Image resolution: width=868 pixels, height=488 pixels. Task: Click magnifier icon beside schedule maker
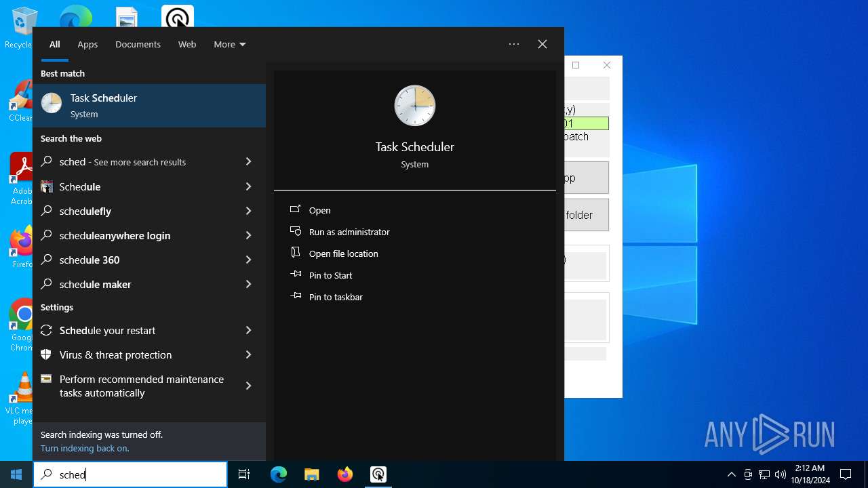47,284
